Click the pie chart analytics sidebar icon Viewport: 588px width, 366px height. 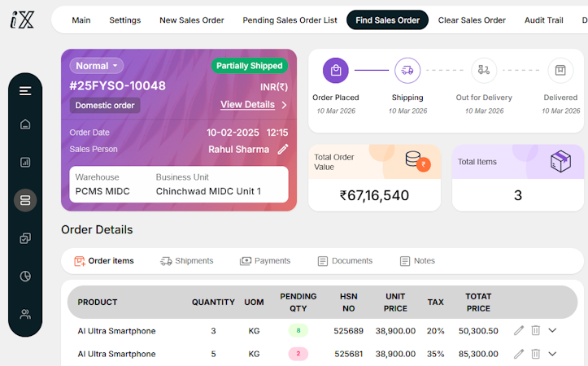coord(25,276)
